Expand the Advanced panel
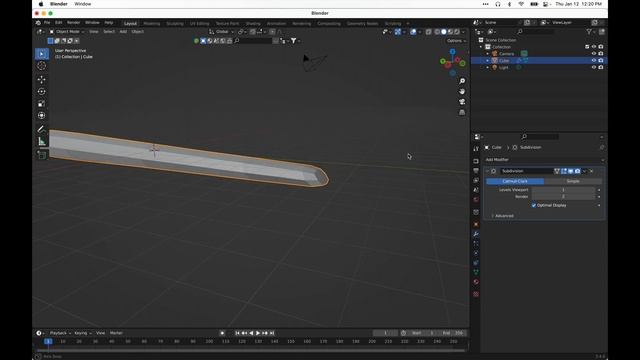The image size is (640, 360). pos(504,216)
